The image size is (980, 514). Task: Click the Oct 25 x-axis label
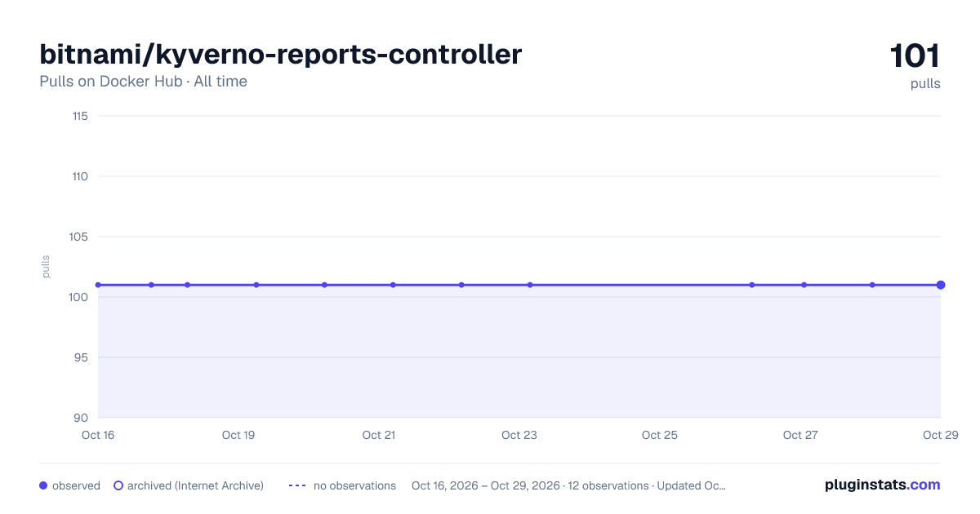click(x=660, y=435)
